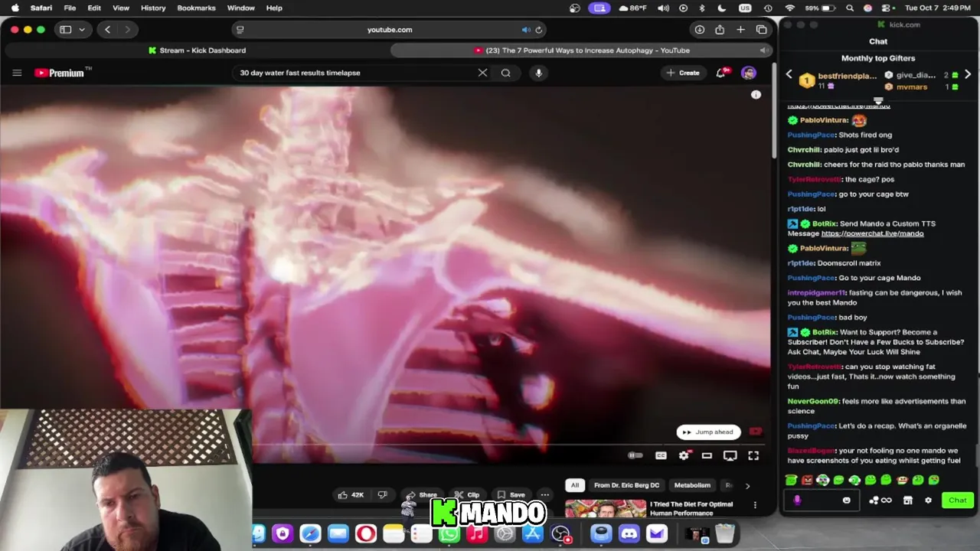Show previous top gifters in Kick
Viewport: 980px width, 551px height.
[789, 75]
